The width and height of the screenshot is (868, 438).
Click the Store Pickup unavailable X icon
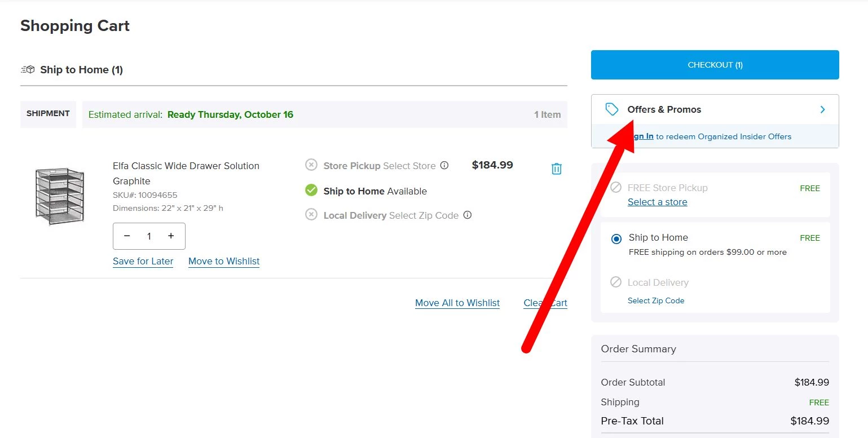(311, 165)
